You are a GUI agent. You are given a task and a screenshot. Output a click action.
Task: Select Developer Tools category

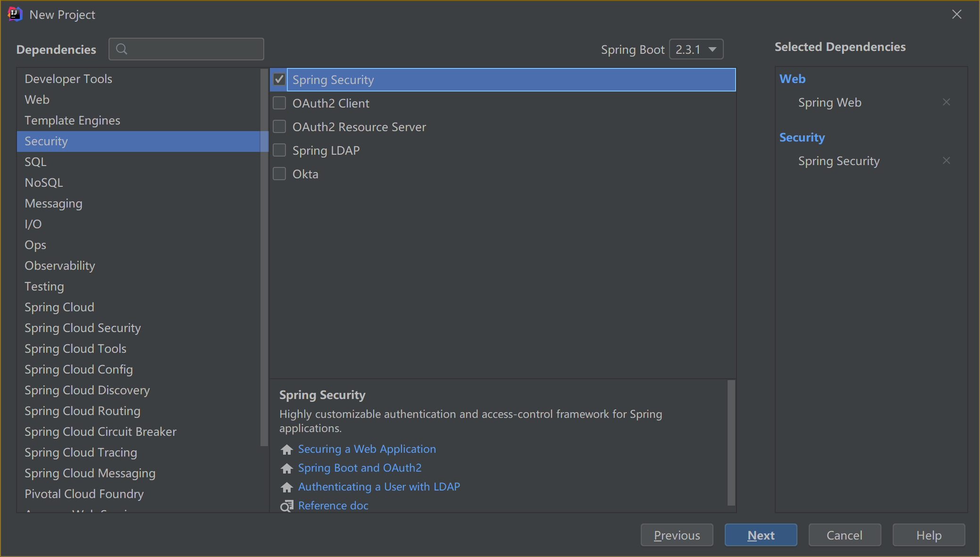(139, 79)
